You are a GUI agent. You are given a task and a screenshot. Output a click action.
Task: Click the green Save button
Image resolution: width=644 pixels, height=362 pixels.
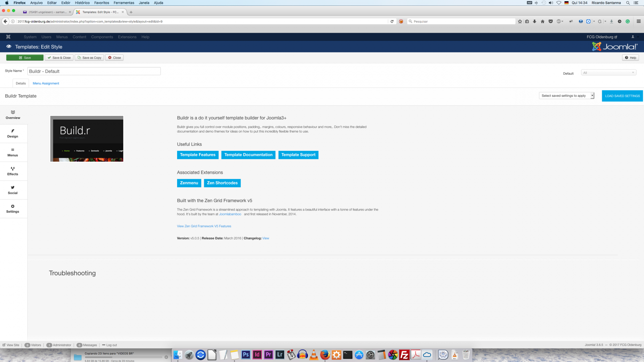(x=25, y=58)
